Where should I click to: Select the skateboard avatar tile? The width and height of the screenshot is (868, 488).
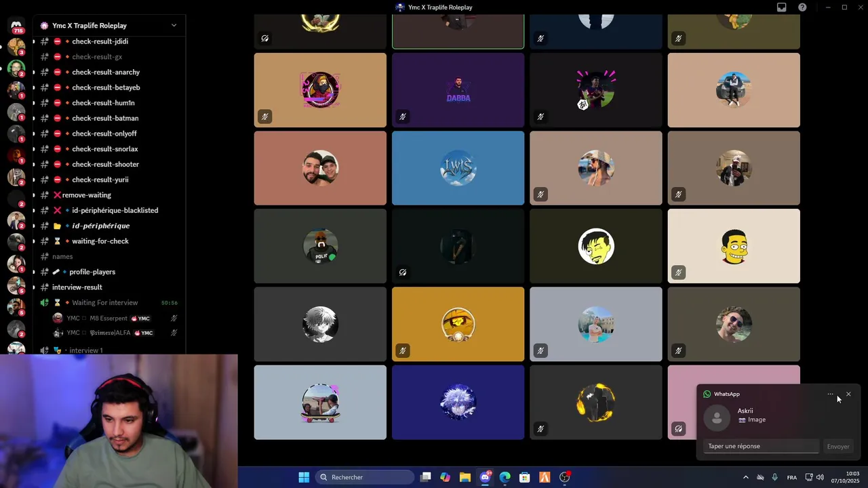point(320,403)
